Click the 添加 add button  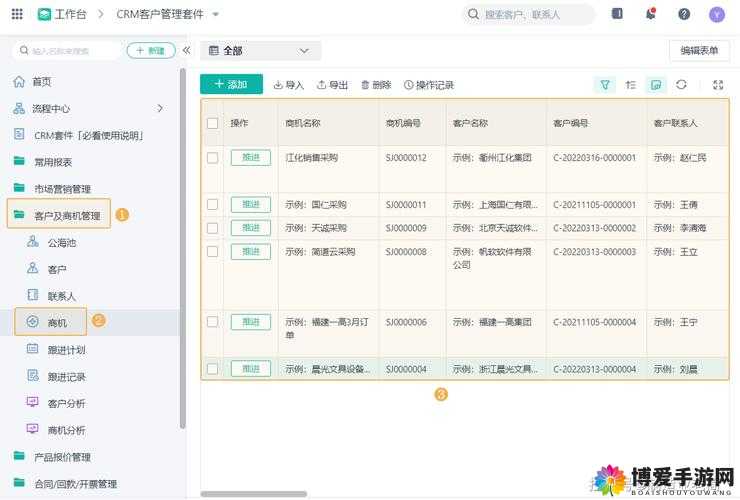(x=231, y=84)
